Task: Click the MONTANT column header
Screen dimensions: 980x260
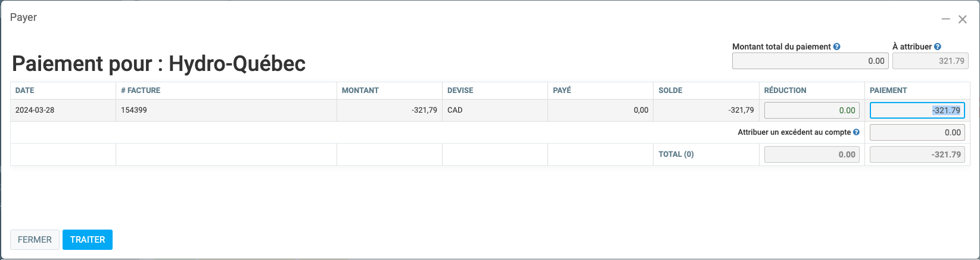Action: point(360,91)
